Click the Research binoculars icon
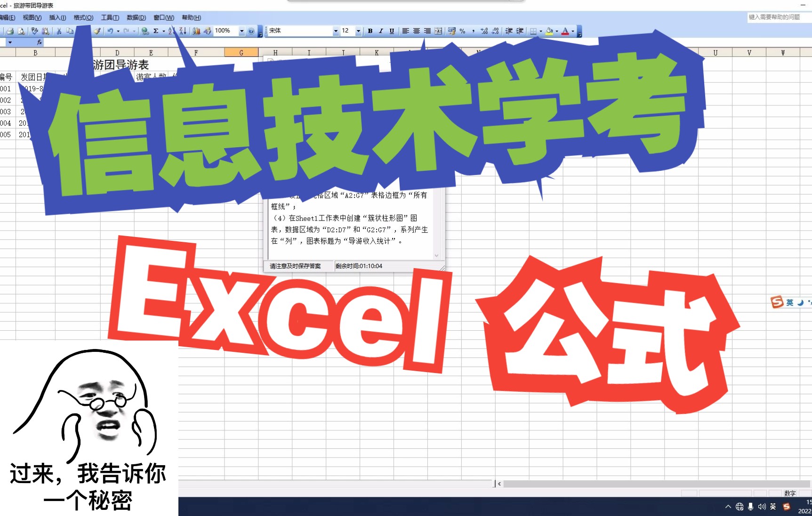The width and height of the screenshot is (812, 516). coord(45,31)
